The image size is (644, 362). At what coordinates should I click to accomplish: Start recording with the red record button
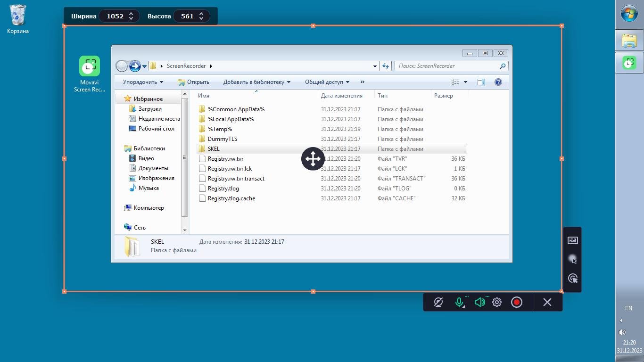coord(517,302)
